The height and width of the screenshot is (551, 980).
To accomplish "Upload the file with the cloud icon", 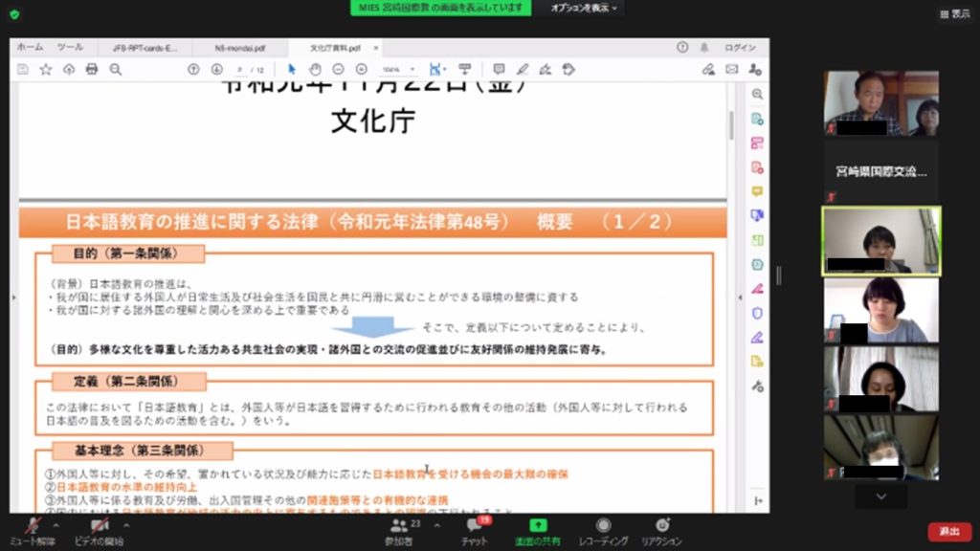I will tap(69, 69).
